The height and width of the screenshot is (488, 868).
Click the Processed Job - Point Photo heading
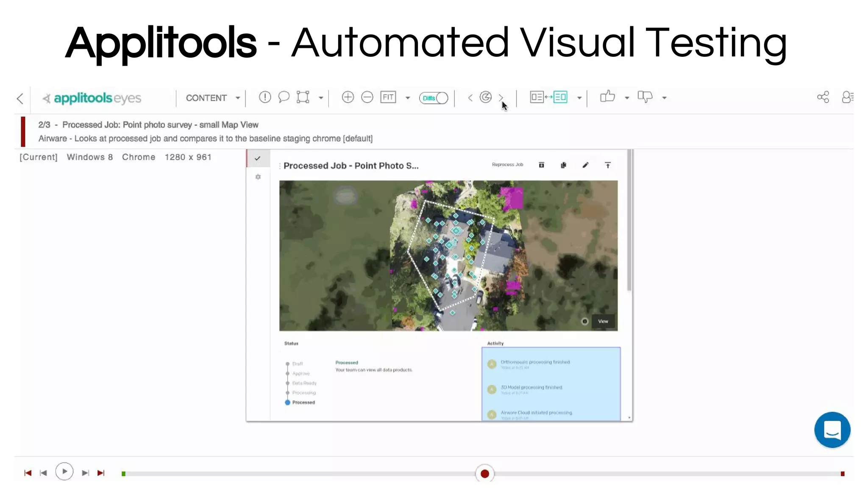[351, 166]
